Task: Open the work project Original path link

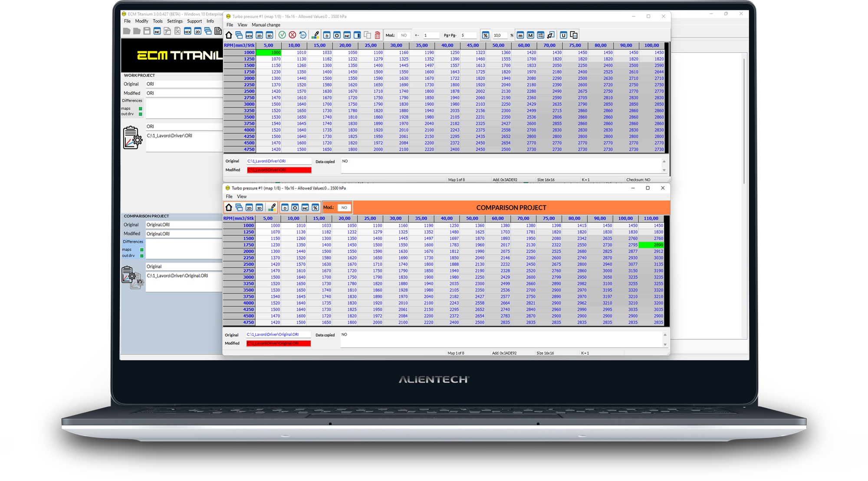Action: [x=266, y=161]
